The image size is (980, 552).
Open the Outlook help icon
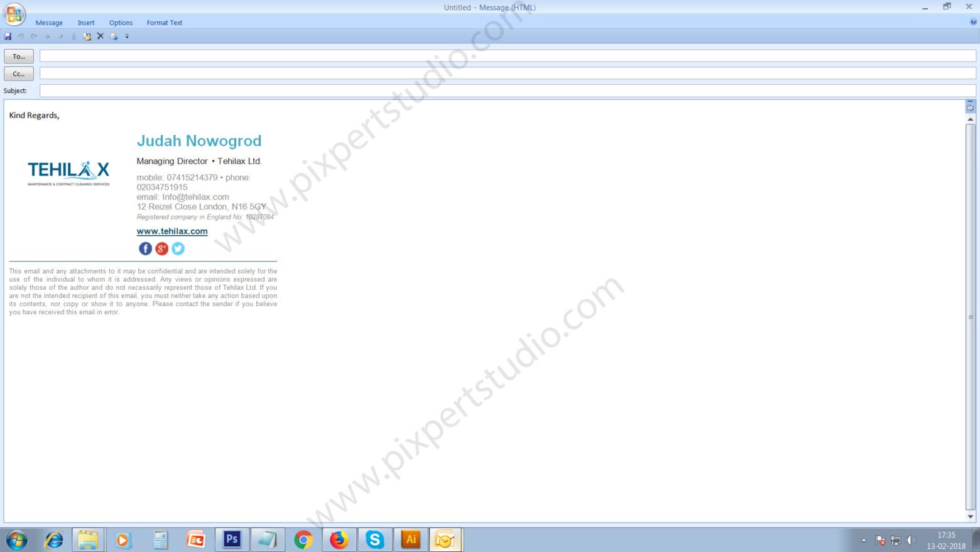(x=973, y=22)
